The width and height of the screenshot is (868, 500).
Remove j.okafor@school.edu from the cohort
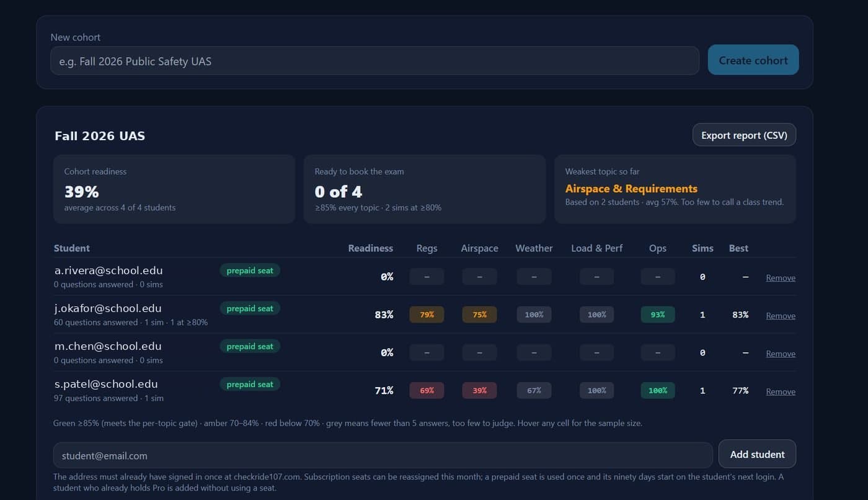click(781, 316)
